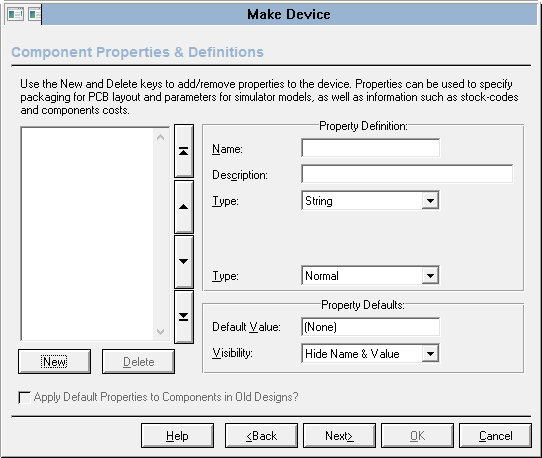Cancel the Make Device dialog

495,436
